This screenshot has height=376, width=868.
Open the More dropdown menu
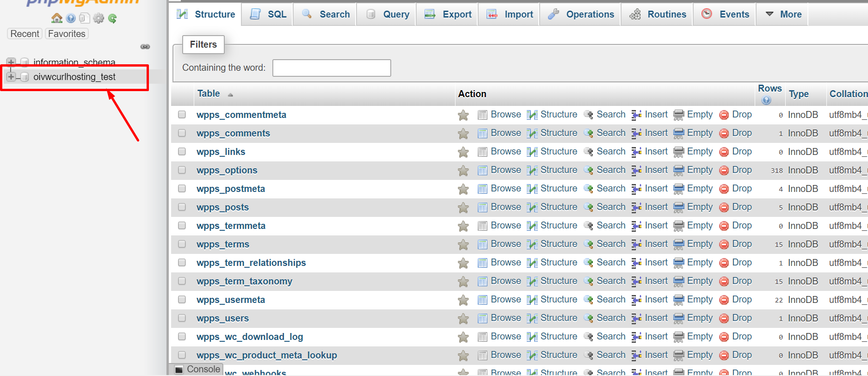[784, 14]
